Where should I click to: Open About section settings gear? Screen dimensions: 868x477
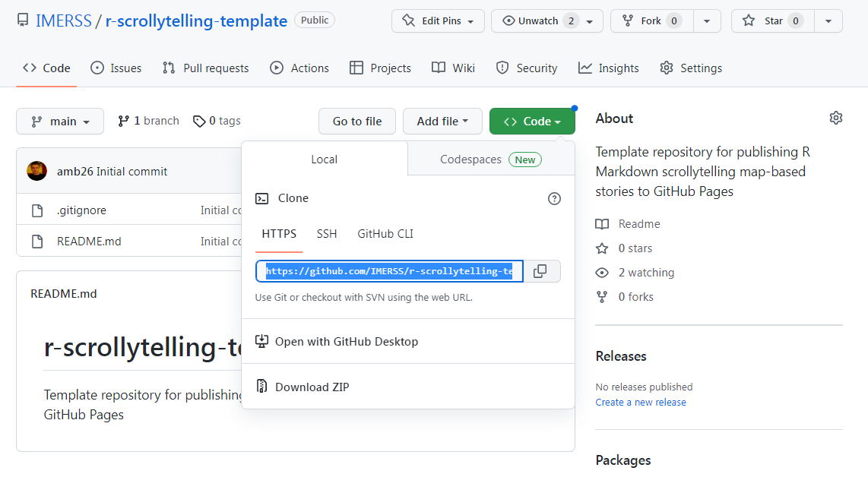pyautogui.click(x=836, y=118)
